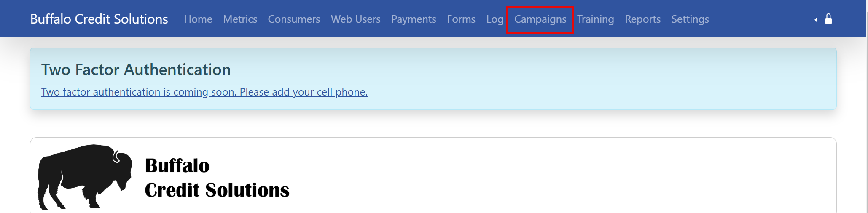
Task: Open the Metrics section
Action: tap(240, 19)
